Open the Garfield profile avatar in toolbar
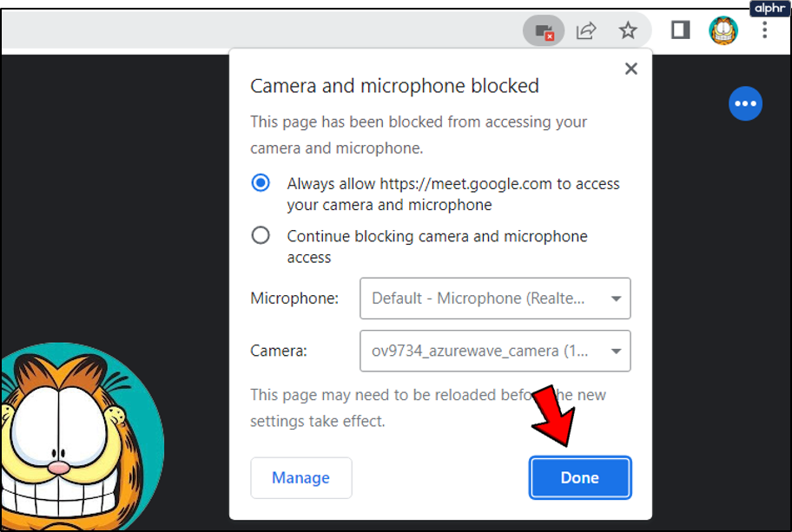The width and height of the screenshot is (792, 532). [723, 30]
